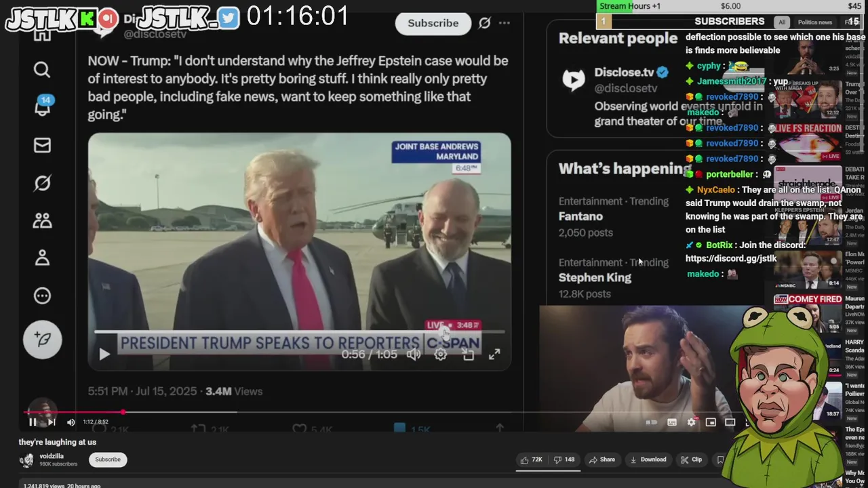The image size is (868, 488).
Task: Click the tweet timestamp 5:51 PM Jul 15, 2025
Action: coord(142,391)
